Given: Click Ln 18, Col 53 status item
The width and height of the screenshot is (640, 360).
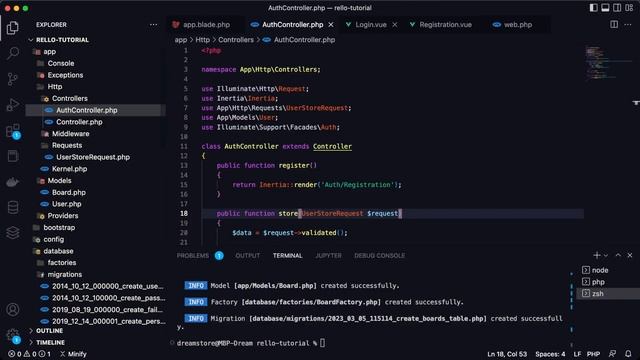Looking at the screenshot, I should click(x=507, y=354).
